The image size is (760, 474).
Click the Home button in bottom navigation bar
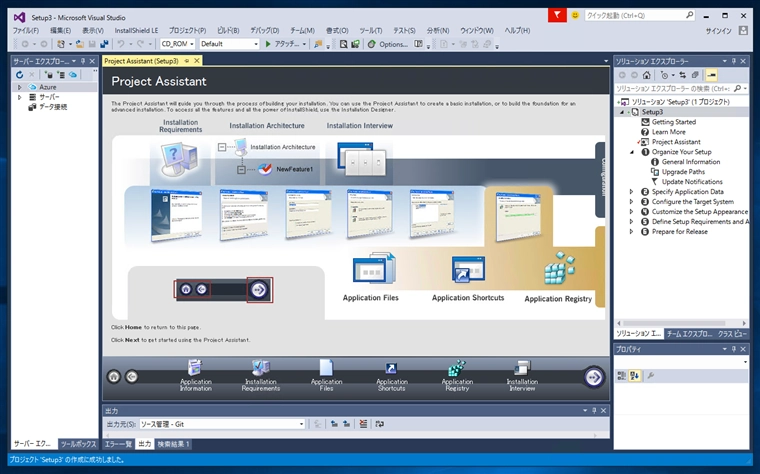coord(114,377)
